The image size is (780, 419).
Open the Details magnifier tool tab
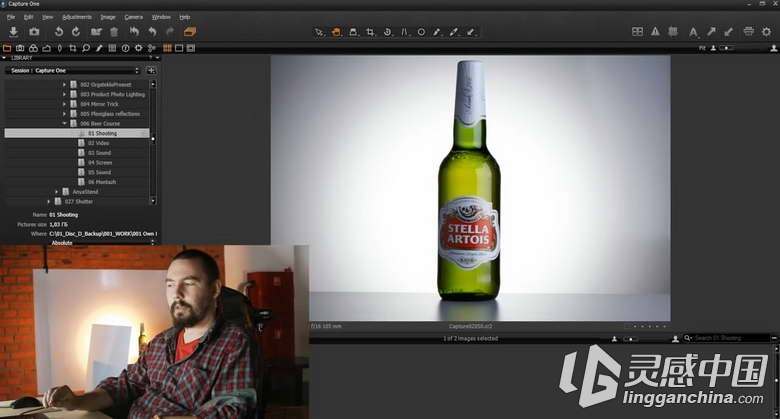click(x=86, y=48)
